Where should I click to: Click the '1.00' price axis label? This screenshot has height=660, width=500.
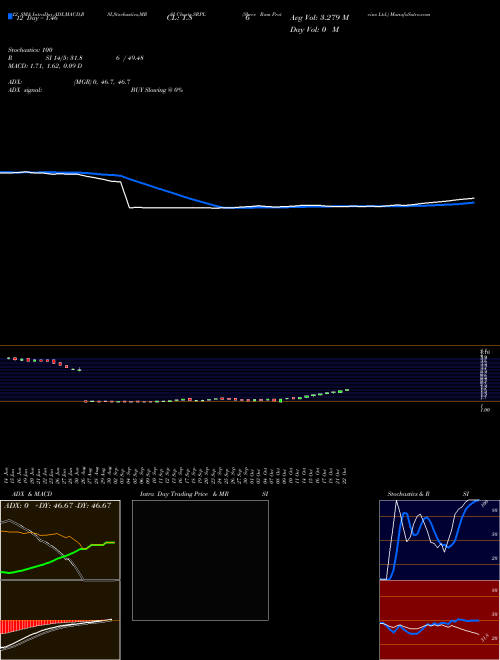[x=485, y=409]
